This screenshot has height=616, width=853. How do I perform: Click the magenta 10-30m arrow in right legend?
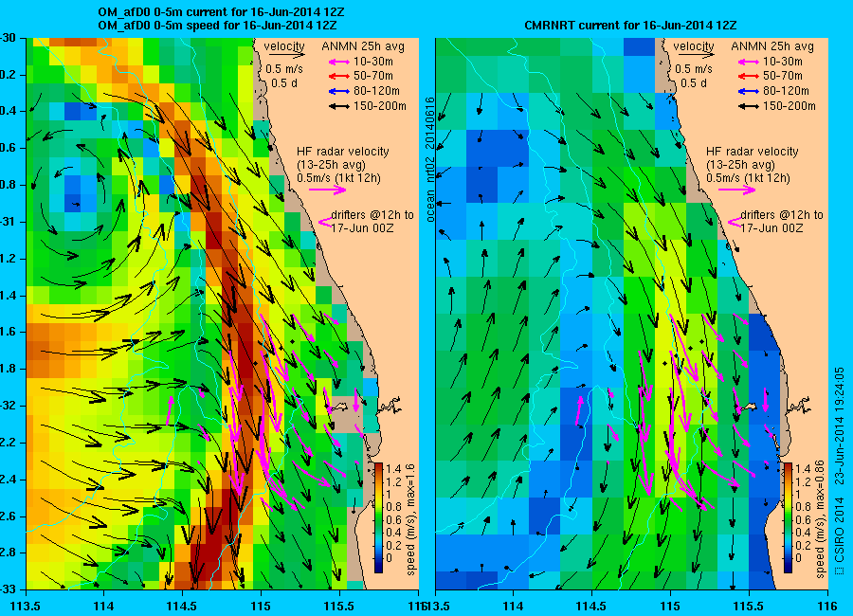tap(749, 62)
